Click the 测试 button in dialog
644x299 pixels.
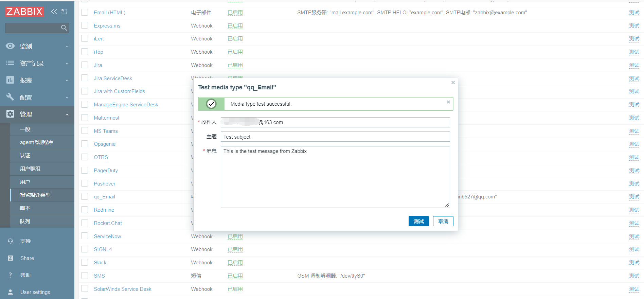(x=418, y=221)
